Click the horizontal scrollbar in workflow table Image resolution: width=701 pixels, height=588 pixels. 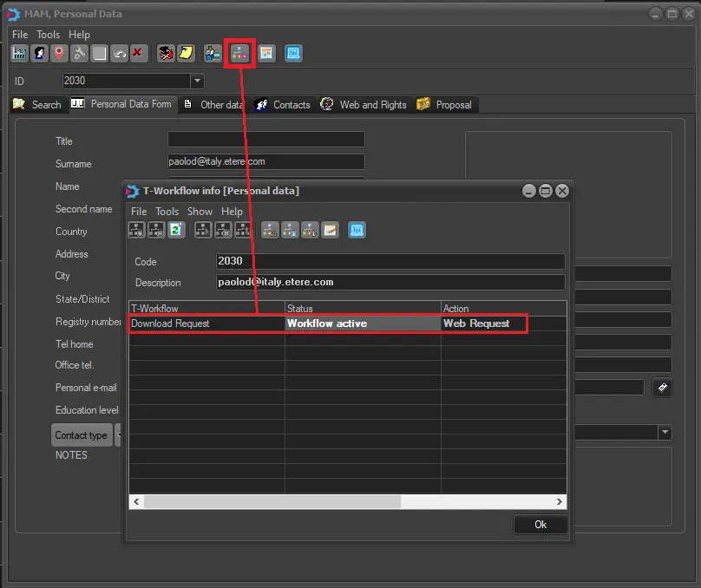click(x=272, y=502)
